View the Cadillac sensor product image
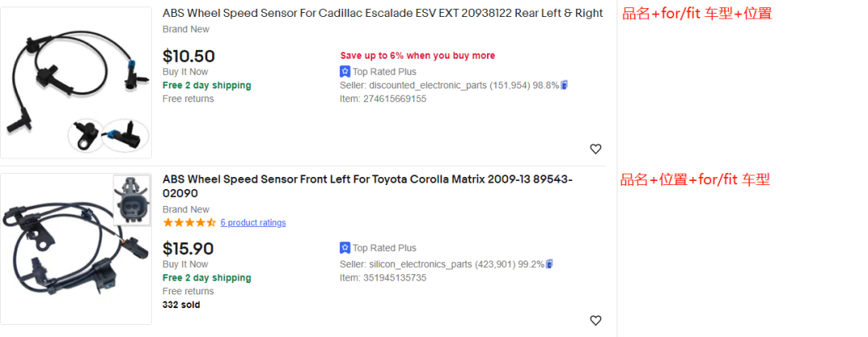 76,83
